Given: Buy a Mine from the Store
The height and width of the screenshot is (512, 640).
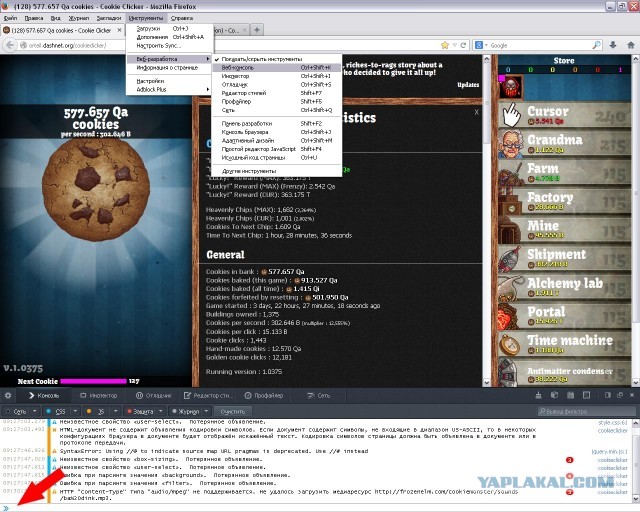Looking at the screenshot, I should pos(564,229).
